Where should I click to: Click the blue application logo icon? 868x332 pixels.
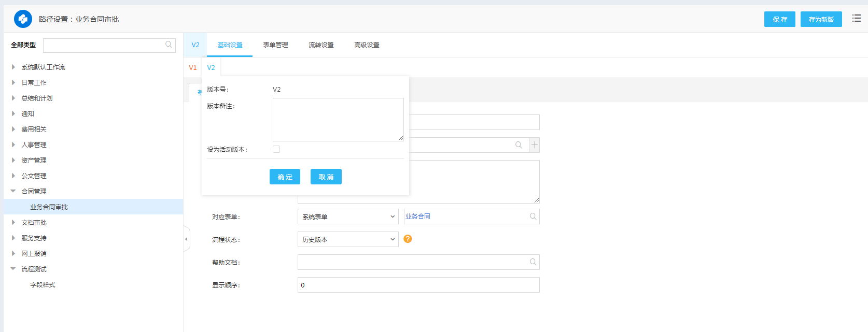coord(23,19)
